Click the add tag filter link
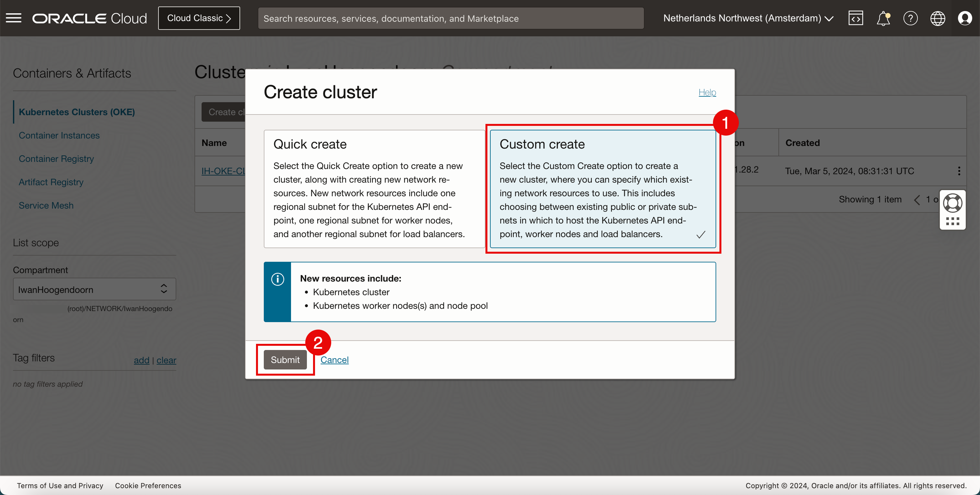Image resolution: width=980 pixels, height=495 pixels. pyautogui.click(x=141, y=360)
